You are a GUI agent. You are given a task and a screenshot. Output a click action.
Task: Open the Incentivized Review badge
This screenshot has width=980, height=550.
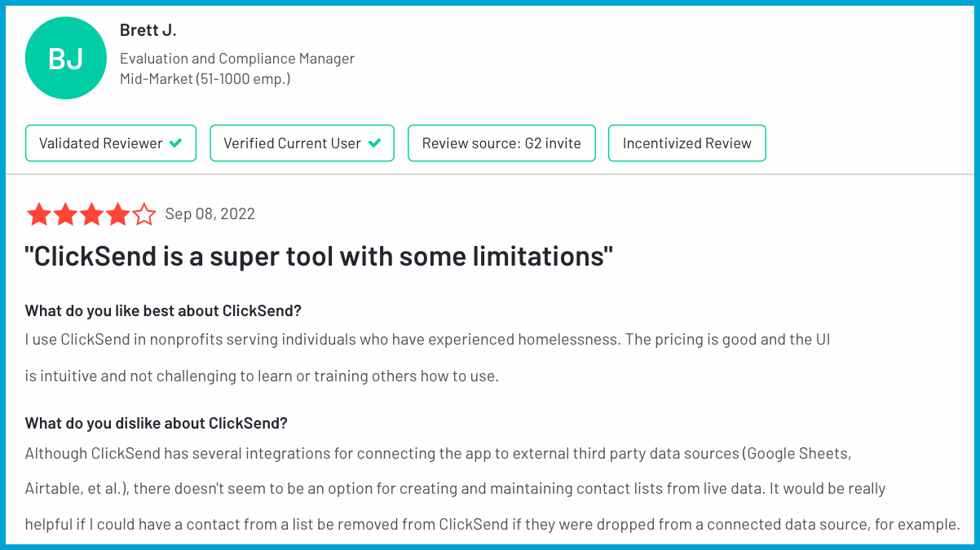[x=687, y=143]
